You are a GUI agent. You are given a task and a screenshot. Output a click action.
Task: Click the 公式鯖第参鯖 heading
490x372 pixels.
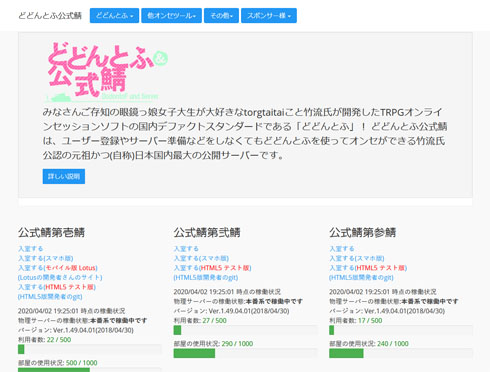363,232
